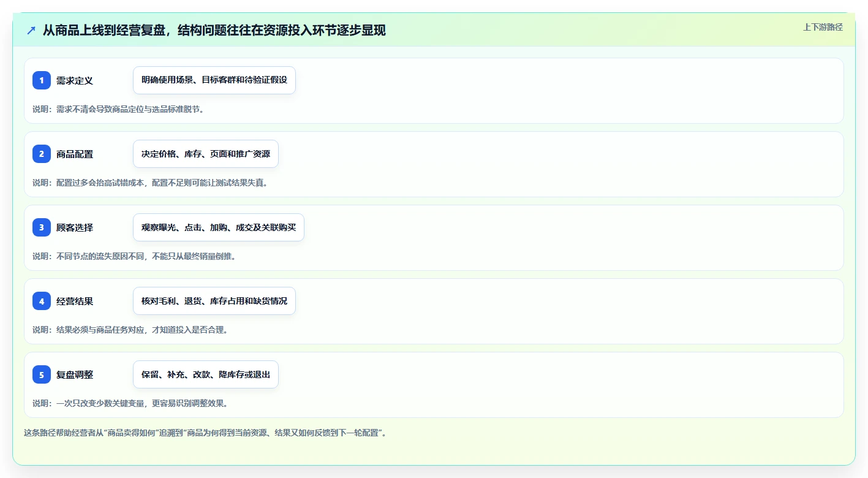Select the 经营结果 step label
The width and height of the screenshot is (868, 478).
75,301
